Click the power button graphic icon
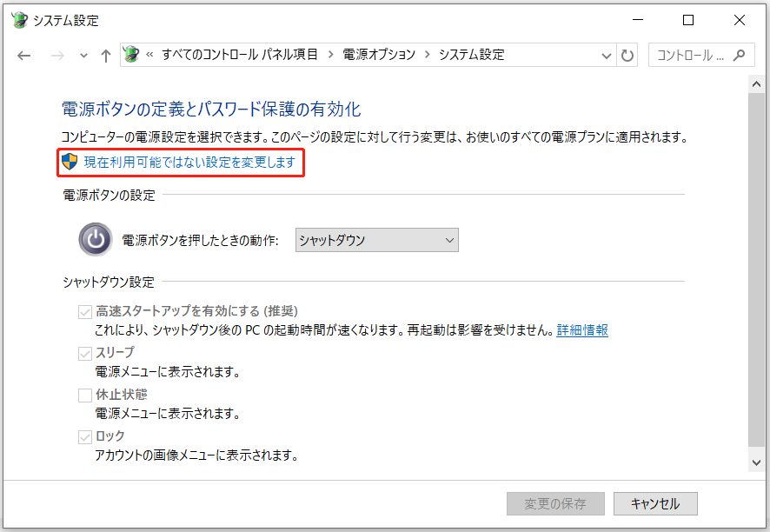The width and height of the screenshot is (770, 532). pos(94,239)
